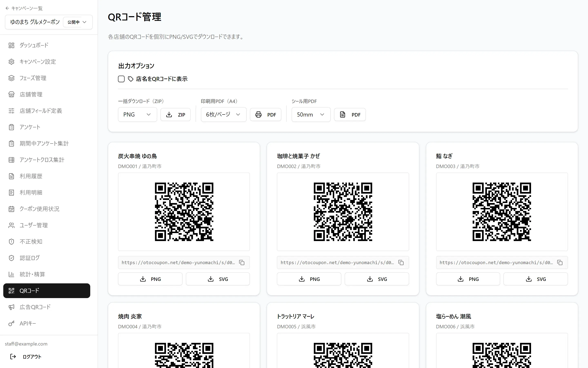Click the QR code image of DMO001
588x368 pixels.
(184, 212)
